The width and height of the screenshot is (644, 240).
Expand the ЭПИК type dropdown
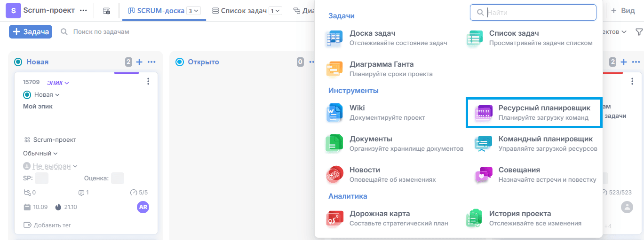[x=58, y=83]
